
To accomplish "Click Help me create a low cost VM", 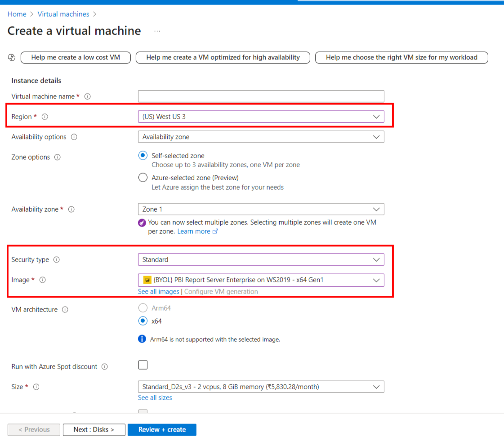I will (75, 58).
